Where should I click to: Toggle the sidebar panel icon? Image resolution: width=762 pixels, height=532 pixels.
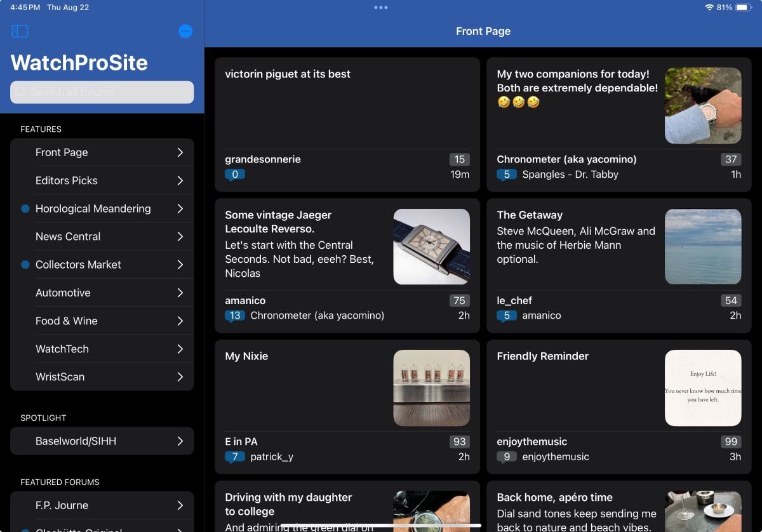point(20,31)
